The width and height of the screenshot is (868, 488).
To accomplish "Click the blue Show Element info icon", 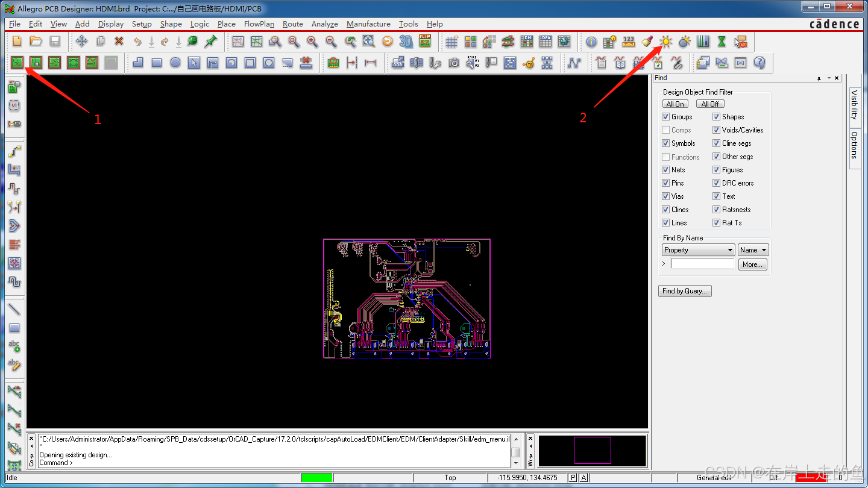I will pos(591,42).
